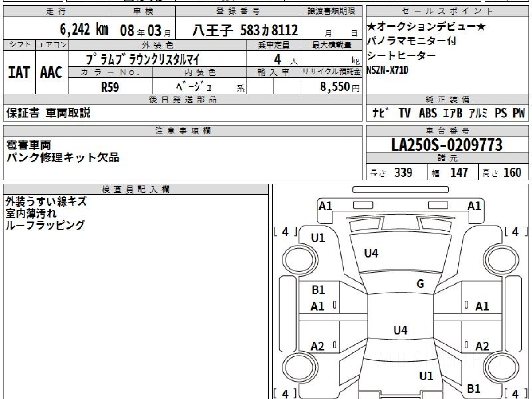Select the 諸元 header

[x=447, y=158]
